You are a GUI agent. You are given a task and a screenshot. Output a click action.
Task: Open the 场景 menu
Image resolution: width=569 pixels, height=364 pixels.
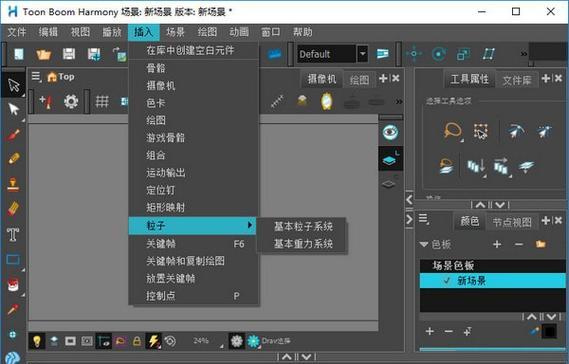pos(175,32)
